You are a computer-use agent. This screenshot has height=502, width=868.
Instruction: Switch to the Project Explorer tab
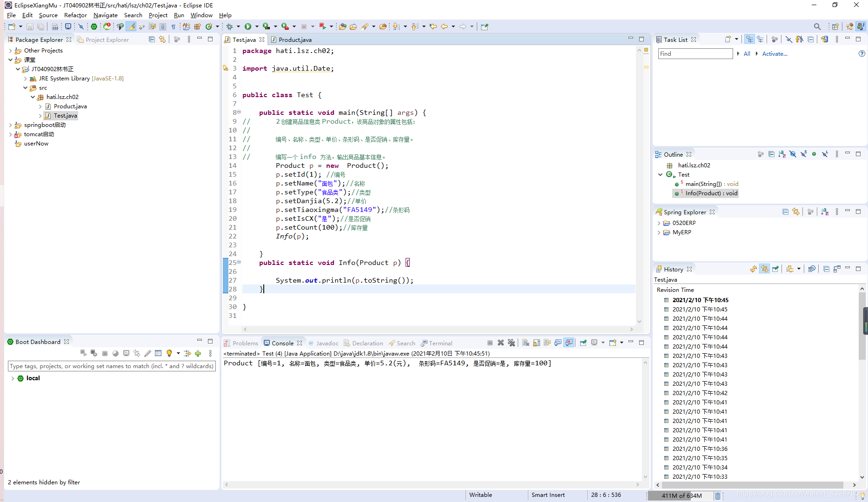pyautogui.click(x=103, y=40)
